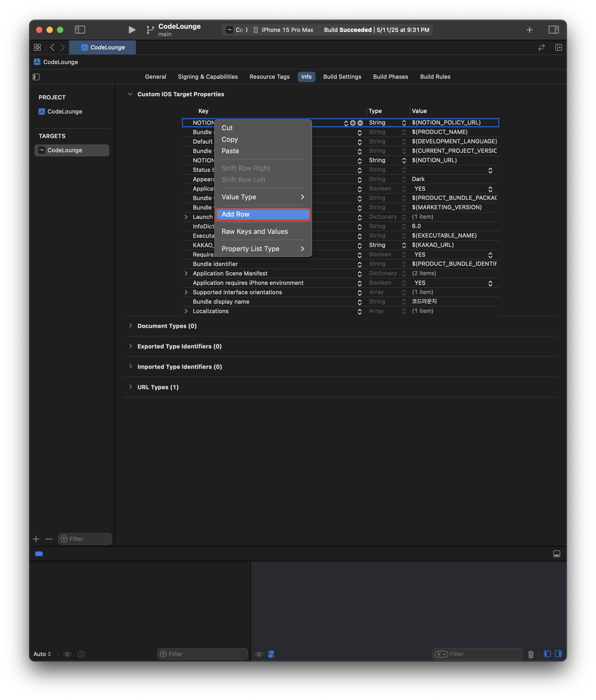Expand Document Types section
This screenshot has width=596, height=700.
130,326
